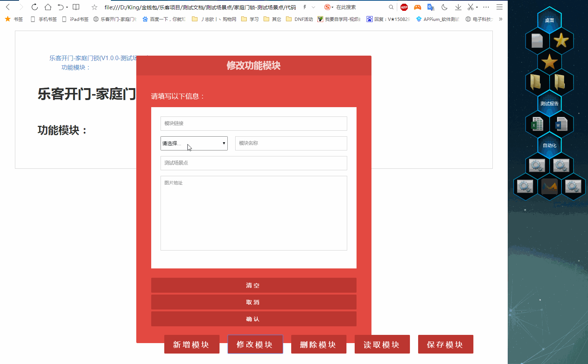
Task: Open the DNF活动 bookmark folder
Action: click(299, 19)
